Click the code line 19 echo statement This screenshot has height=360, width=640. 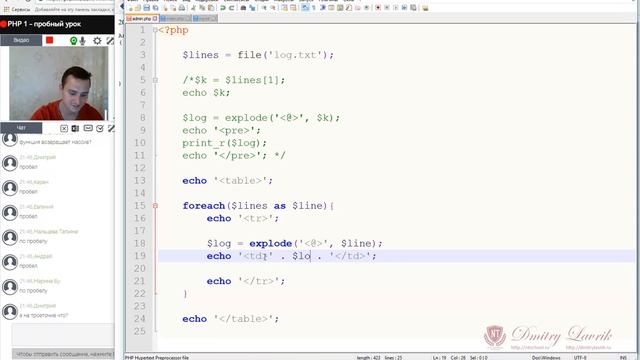(291, 256)
